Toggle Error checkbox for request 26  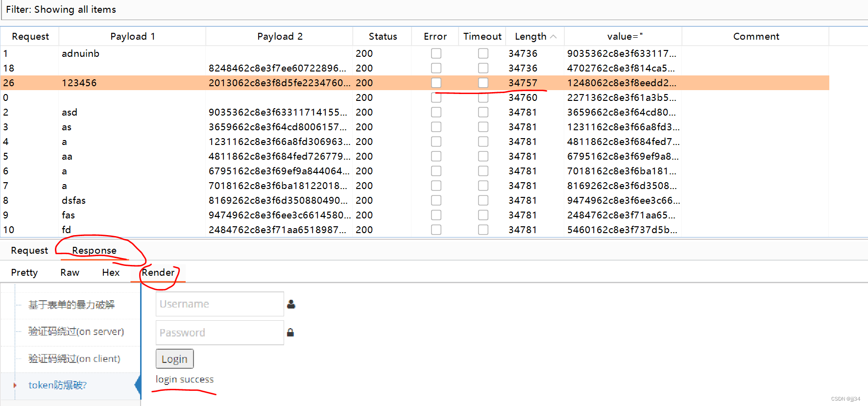click(436, 83)
